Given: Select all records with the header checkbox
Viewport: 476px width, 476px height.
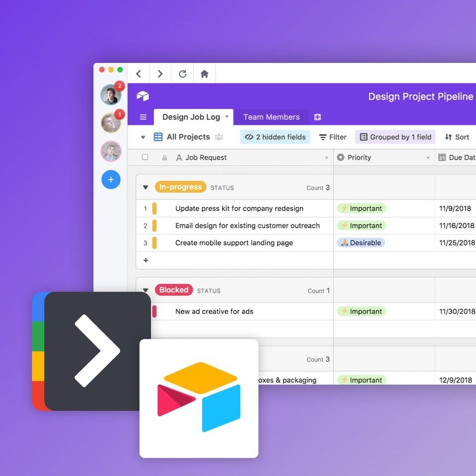Looking at the screenshot, I should [146, 157].
